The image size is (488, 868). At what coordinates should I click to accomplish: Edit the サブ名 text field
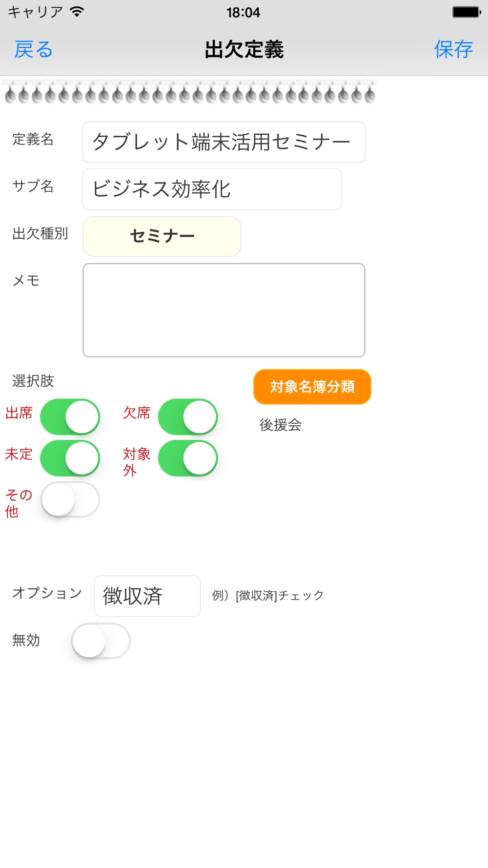pos(212,189)
